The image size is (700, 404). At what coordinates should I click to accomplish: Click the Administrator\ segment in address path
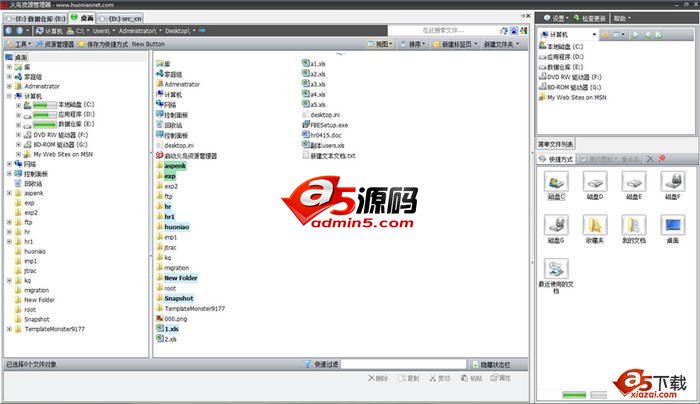point(138,31)
